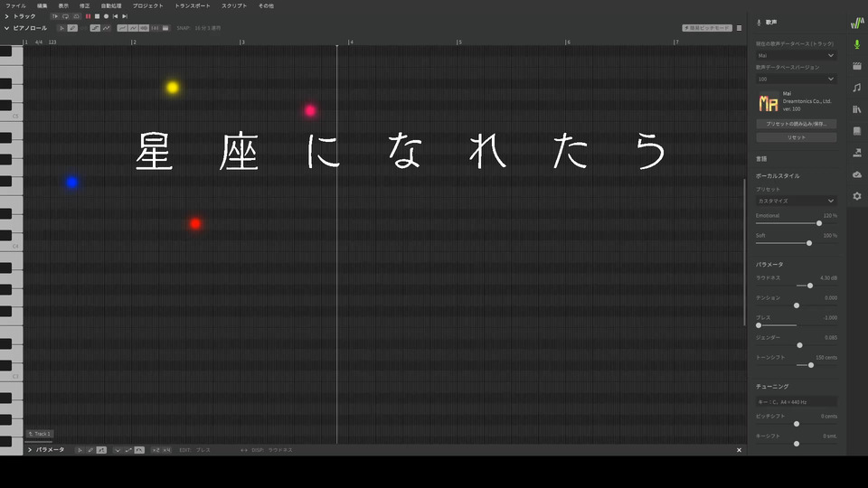Open the プロジェクト menu

147,5
